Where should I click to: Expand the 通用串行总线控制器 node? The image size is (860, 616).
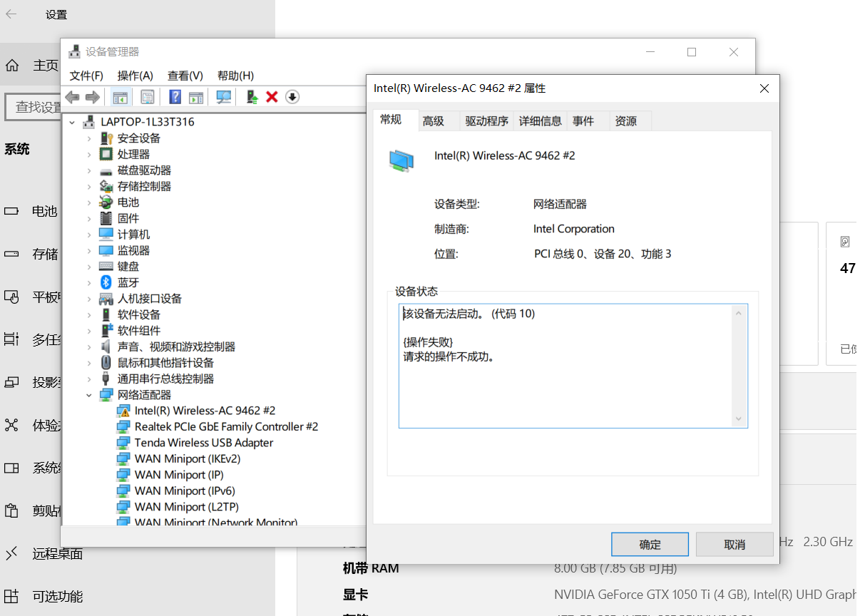[x=89, y=379]
